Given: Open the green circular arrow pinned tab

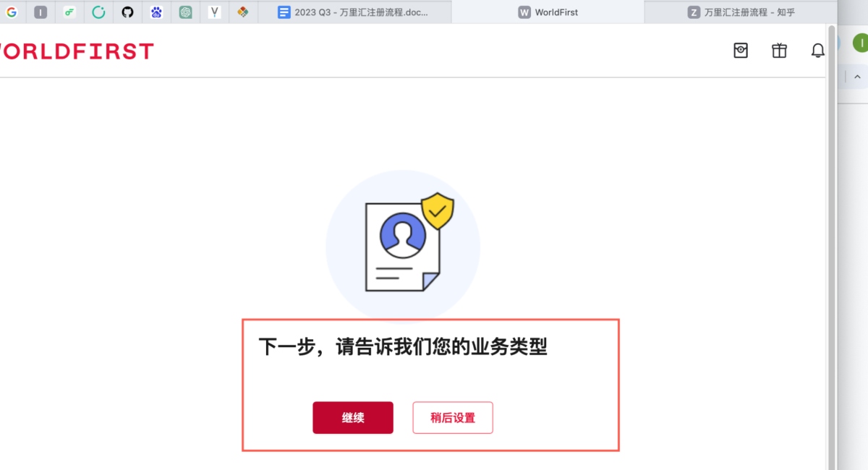Looking at the screenshot, I should (x=98, y=12).
